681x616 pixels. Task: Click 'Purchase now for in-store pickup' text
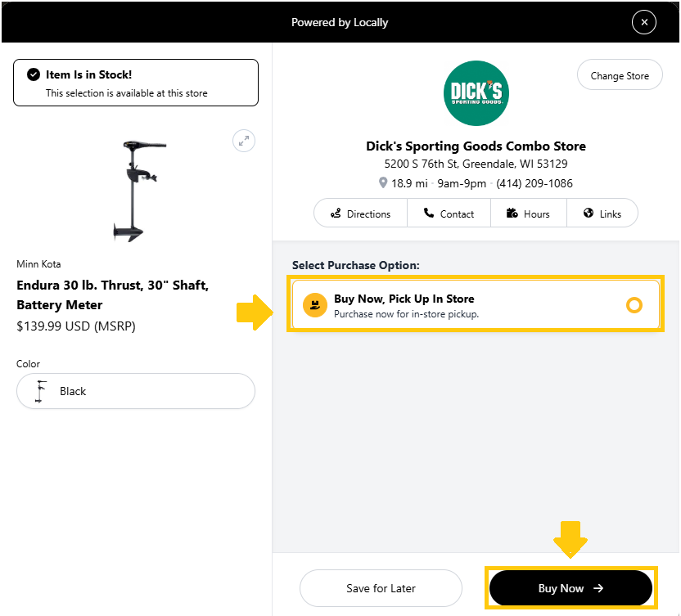407,314
